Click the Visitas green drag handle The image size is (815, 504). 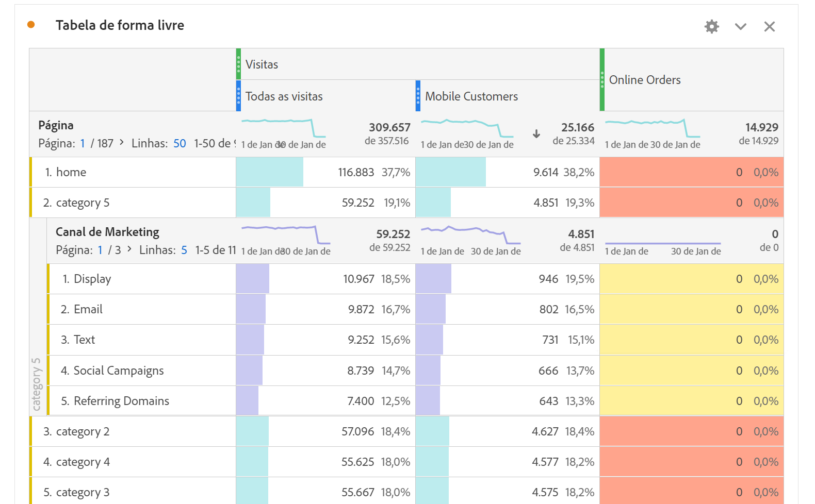pos(238,64)
